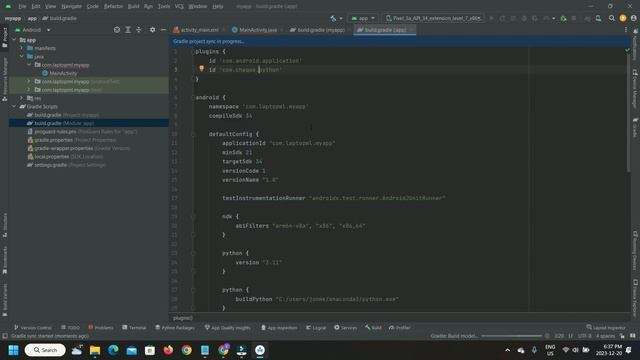Open the Problems tool window
This screenshot has width=640, height=360.
pos(100,327)
